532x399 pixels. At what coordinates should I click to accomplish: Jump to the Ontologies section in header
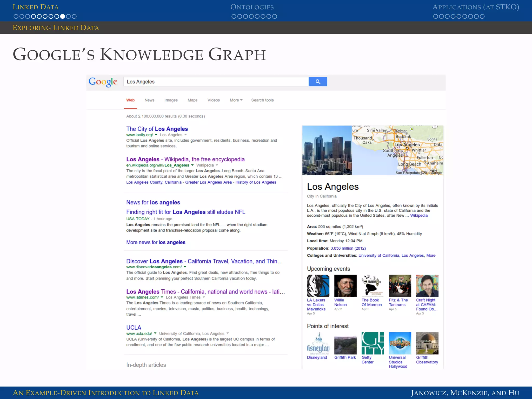(x=252, y=7)
